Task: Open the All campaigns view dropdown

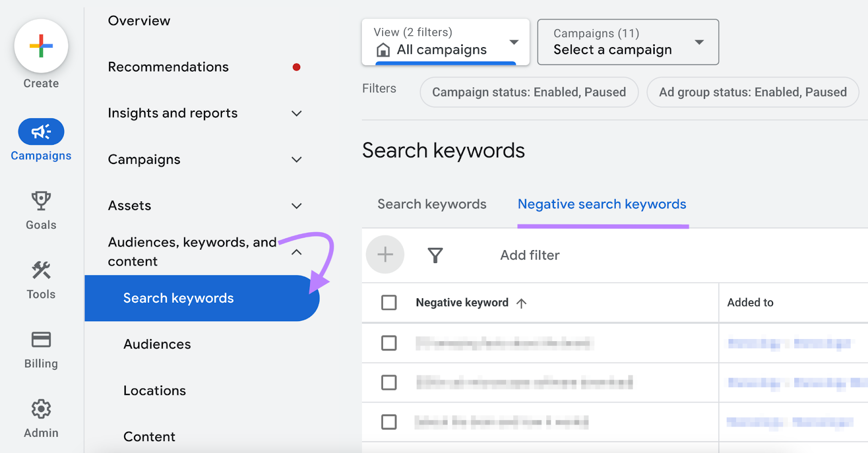Action: (x=445, y=42)
